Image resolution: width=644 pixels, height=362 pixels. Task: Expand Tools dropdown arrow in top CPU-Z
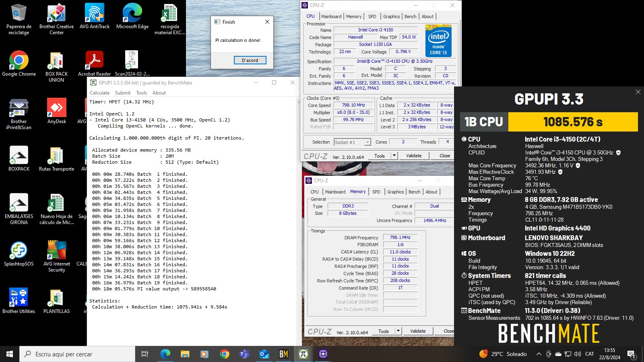(394, 156)
